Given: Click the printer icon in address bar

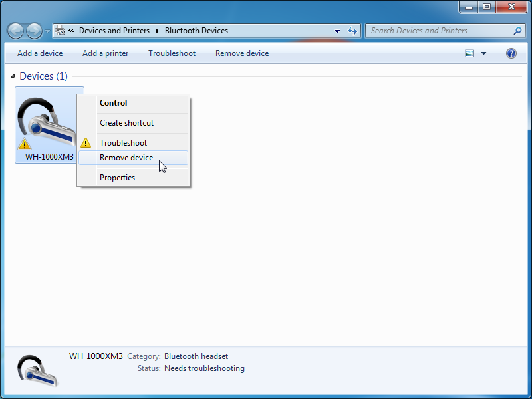Looking at the screenshot, I should click(x=60, y=31).
